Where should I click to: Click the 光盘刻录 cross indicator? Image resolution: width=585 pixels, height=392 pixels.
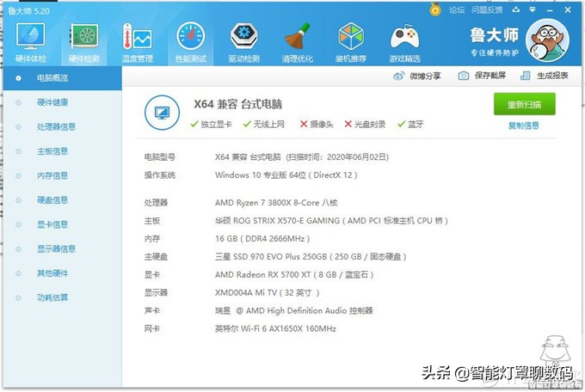tap(365, 124)
